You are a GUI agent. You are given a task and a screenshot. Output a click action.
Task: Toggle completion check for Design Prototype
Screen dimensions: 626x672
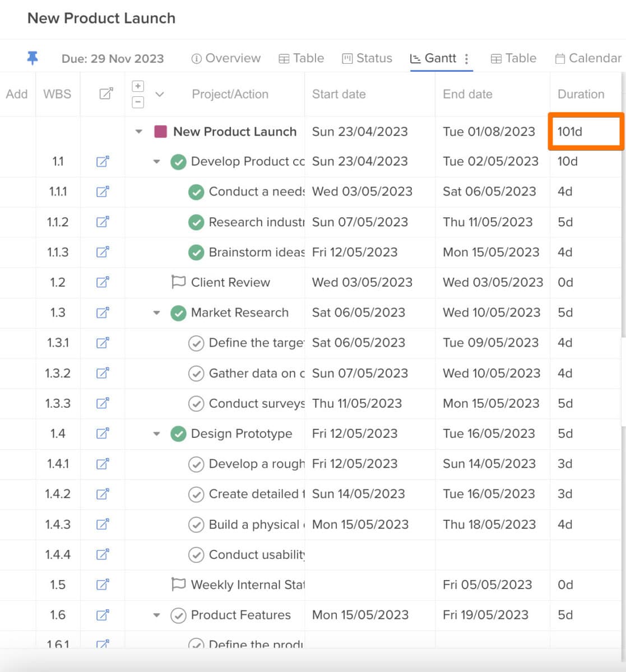click(178, 434)
